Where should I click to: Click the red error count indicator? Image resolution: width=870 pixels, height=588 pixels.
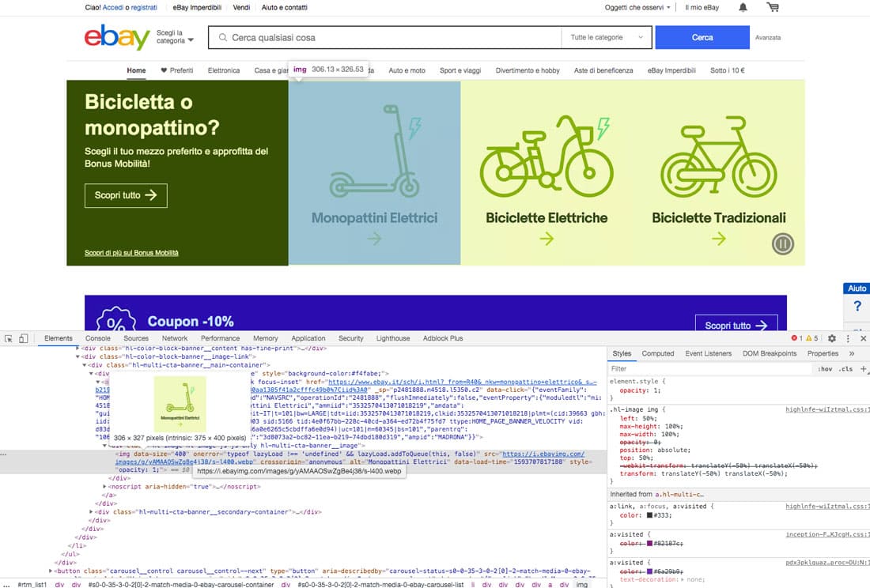(797, 338)
